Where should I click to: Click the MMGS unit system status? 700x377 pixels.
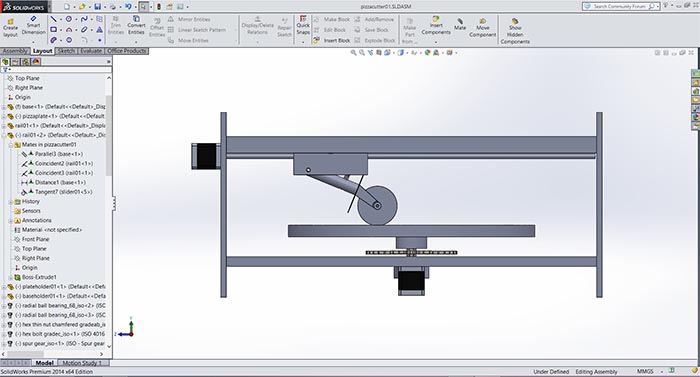645,372
